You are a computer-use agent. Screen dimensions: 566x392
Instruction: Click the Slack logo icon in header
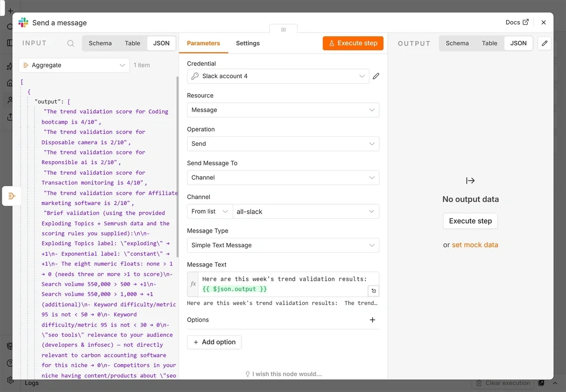(x=23, y=23)
